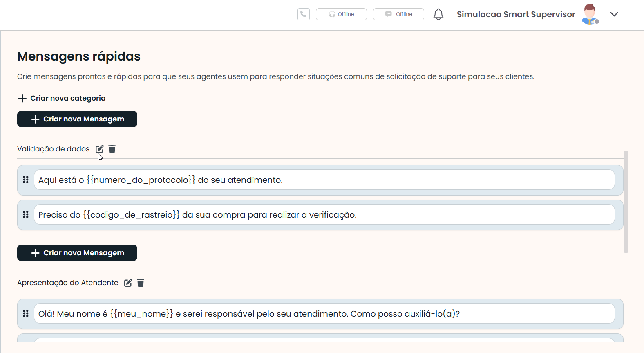This screenshot has height=353, width=644.
Task: Click the Olá! Meu nome message field
Action: click(x=324, y=314)
